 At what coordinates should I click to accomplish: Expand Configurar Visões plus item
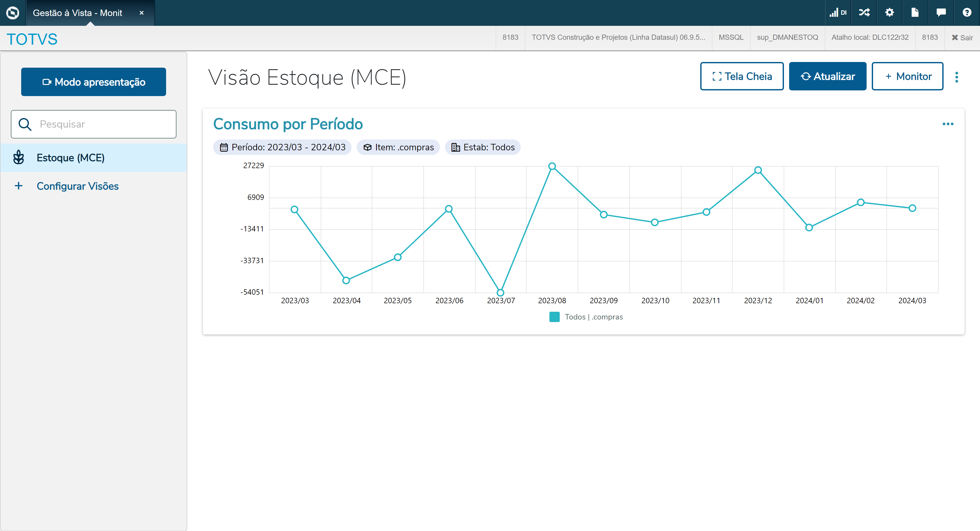point(77,186)
